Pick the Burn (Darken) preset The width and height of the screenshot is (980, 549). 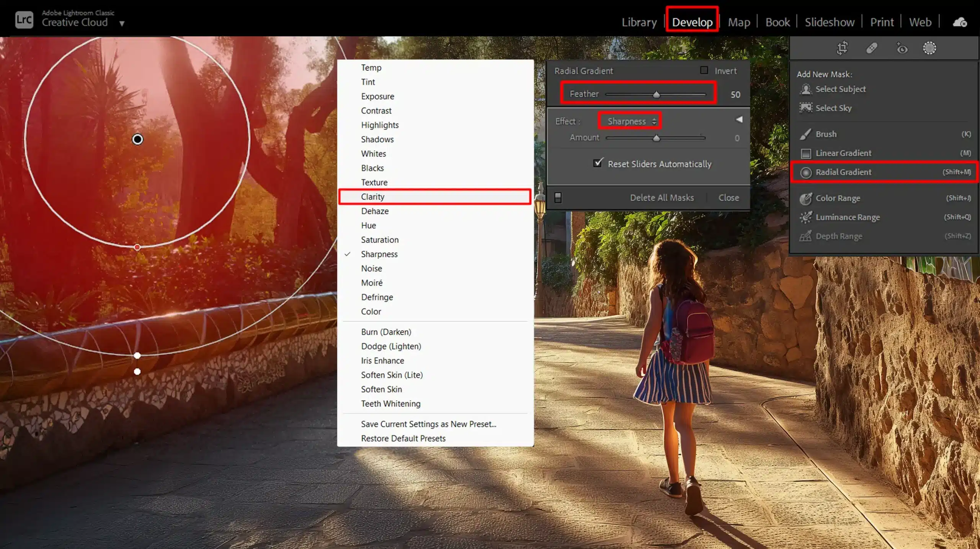pos(435,332)
